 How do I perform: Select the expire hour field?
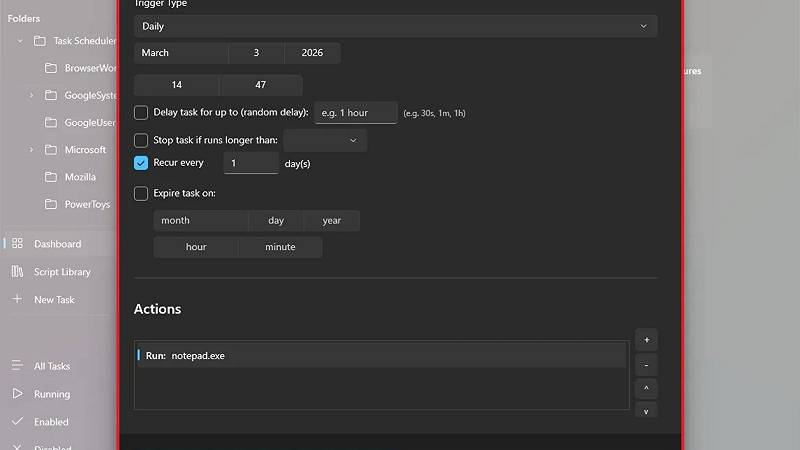[196, 247]
